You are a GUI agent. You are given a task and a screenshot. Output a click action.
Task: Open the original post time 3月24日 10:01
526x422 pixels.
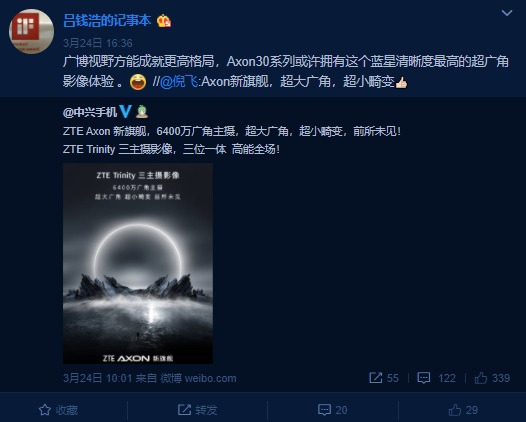[x=98, y=378]
